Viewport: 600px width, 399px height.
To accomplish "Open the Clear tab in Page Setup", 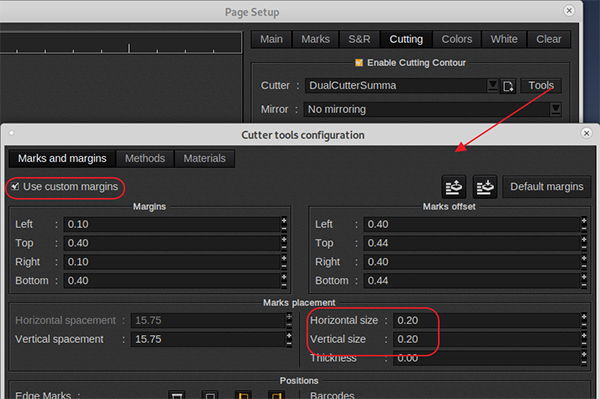I will [549, 39].
